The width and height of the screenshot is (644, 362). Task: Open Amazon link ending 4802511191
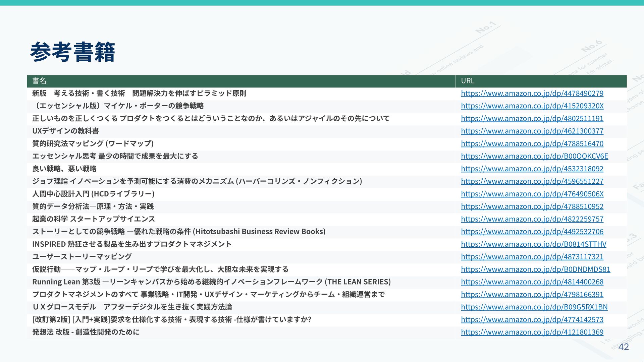(x=532, y=118)
